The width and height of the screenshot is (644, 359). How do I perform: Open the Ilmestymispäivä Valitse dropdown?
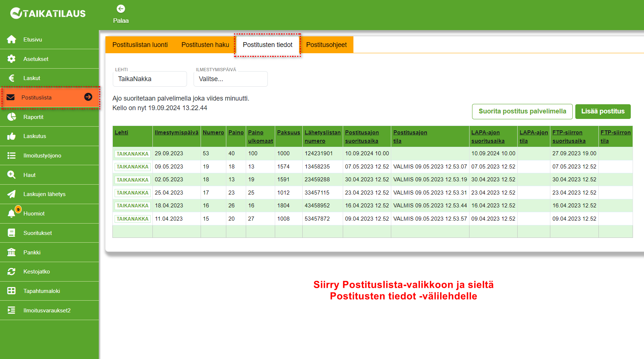[x=231, y=79]
